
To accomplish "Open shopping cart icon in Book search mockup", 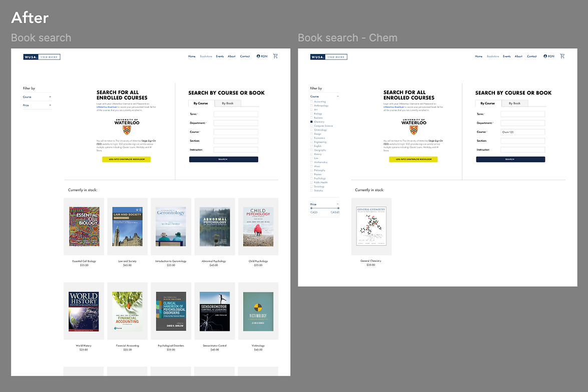I will 275,56.
